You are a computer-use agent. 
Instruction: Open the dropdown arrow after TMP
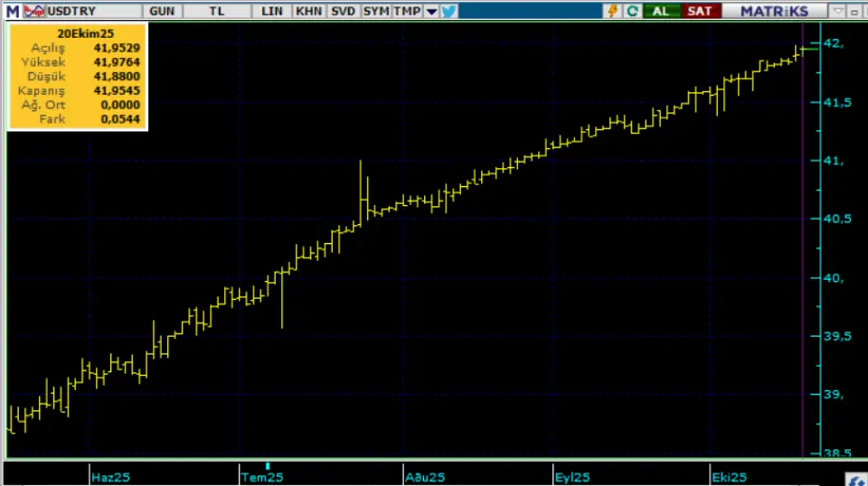431,11
